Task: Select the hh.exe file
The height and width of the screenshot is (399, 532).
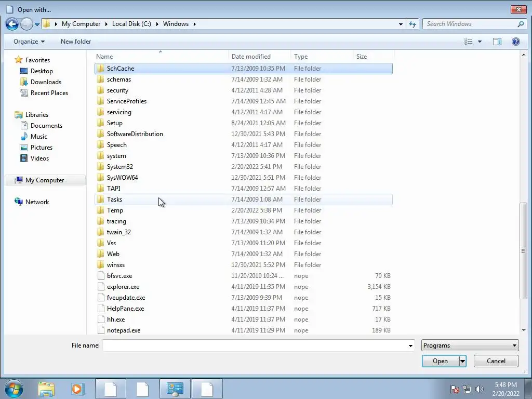Action: [243, 320]
